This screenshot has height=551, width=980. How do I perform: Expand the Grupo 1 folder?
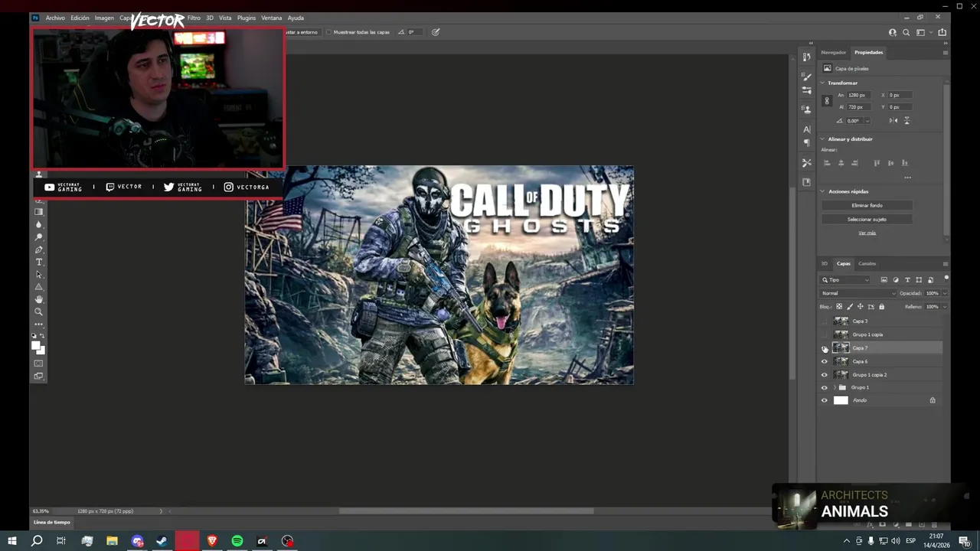pyautogui.click(x=835, y=387)
